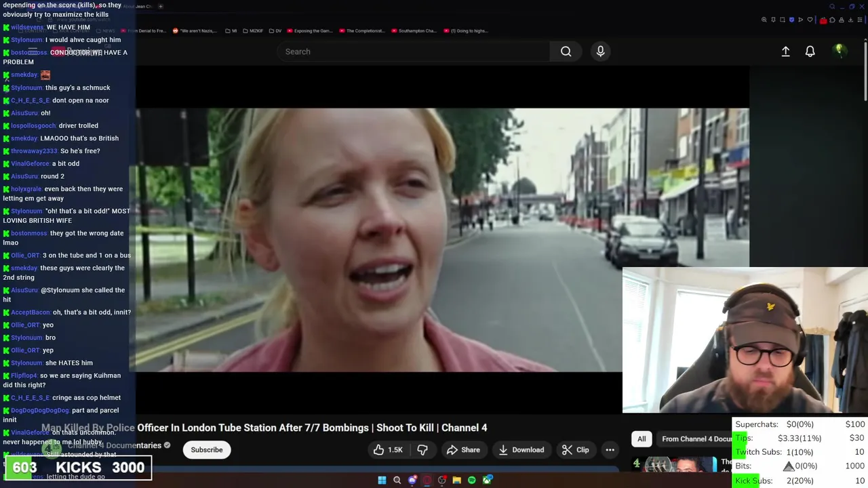
Task: Click chat username 'Flipflop4'
Action: 24,375
